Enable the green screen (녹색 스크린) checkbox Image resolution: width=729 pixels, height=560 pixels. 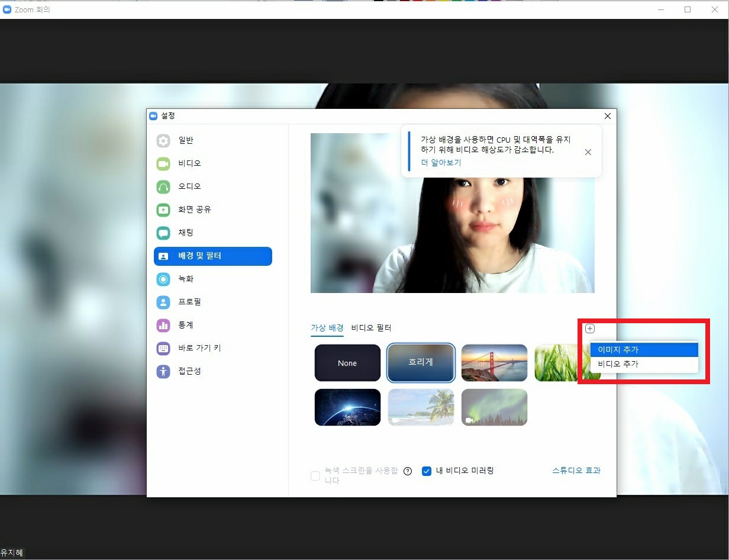(x=315, y=475)
